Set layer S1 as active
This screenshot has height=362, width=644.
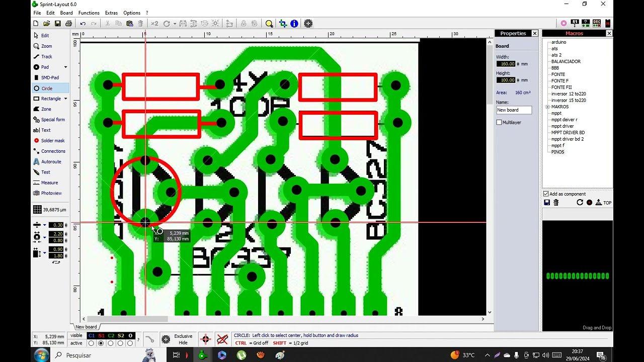(x=101, y=343)
